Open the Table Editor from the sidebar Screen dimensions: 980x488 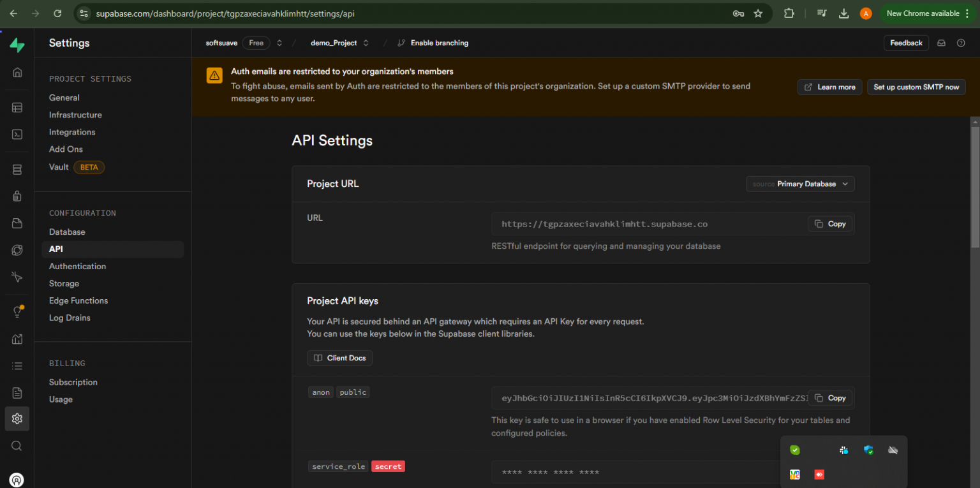point(17,107)
